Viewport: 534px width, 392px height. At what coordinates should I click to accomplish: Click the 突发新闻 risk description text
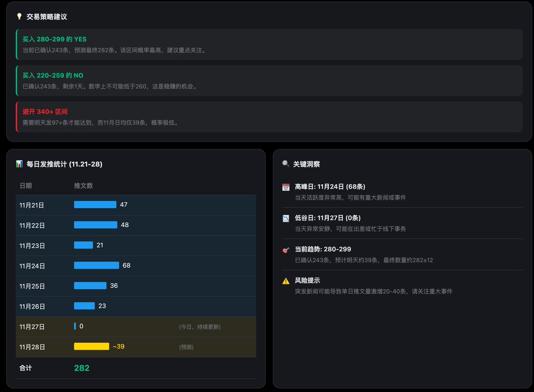click(x=374, y=291)
